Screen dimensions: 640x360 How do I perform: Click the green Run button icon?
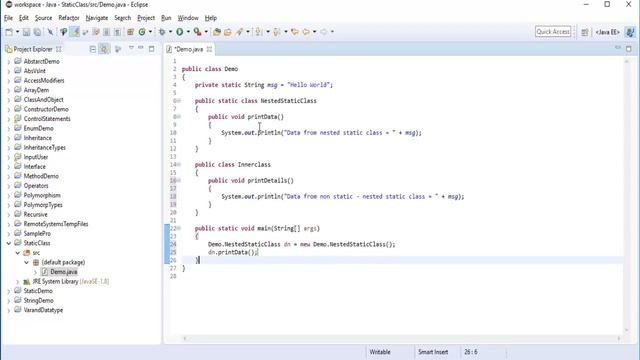[180, 32]
